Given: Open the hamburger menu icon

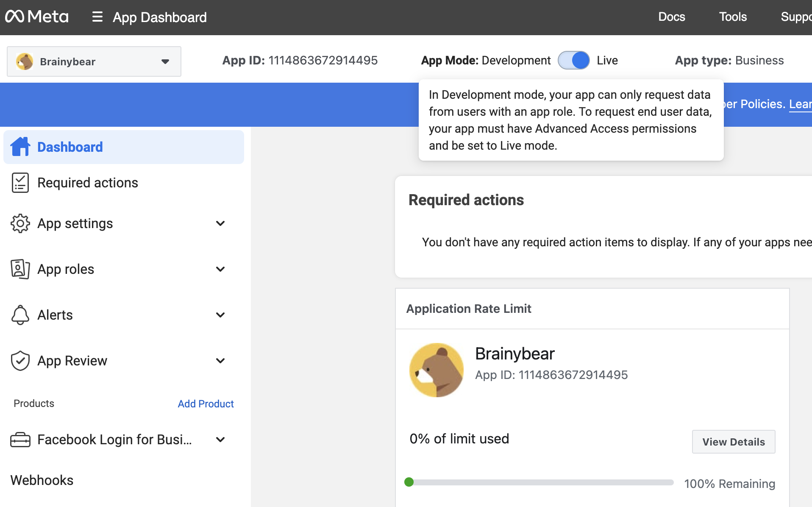Looking at the screenshot, I should click(97, 17).
